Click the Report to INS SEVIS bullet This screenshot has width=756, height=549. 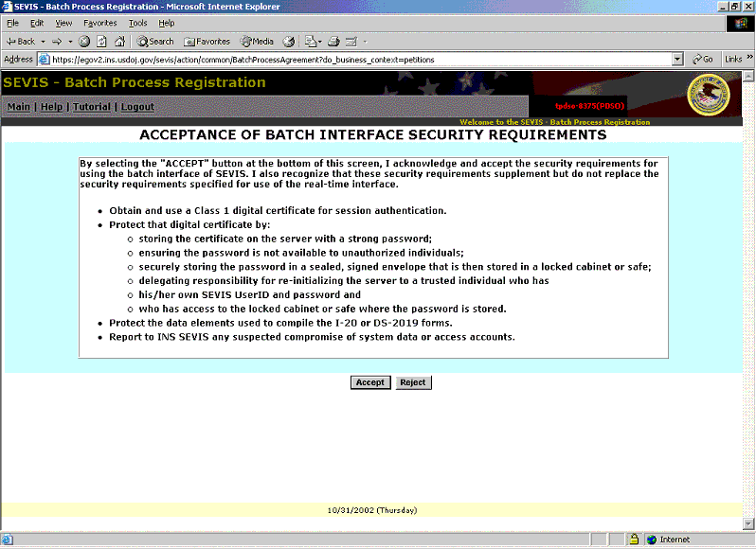(312, 337)
